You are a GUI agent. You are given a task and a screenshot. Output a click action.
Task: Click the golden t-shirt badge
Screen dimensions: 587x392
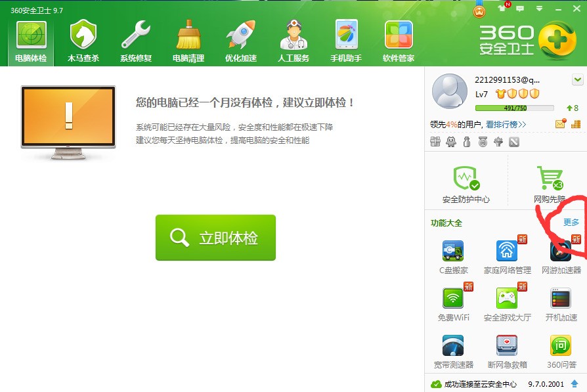pos(500,94)
